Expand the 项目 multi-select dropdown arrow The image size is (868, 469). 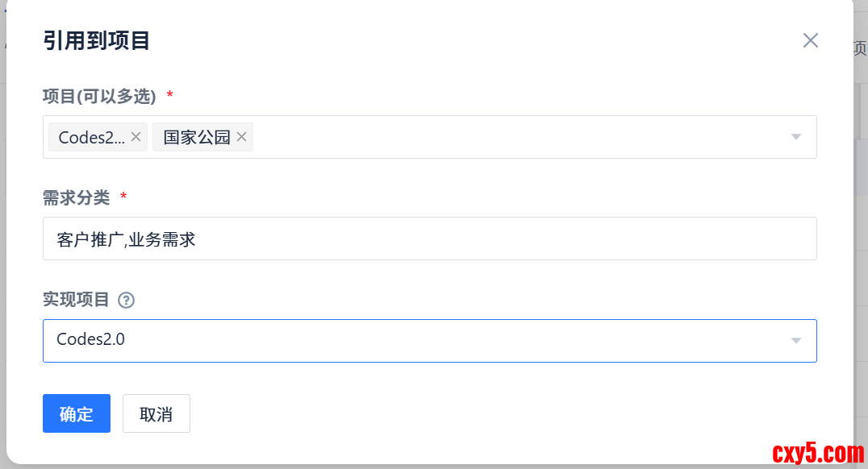[x=796, y=137]
